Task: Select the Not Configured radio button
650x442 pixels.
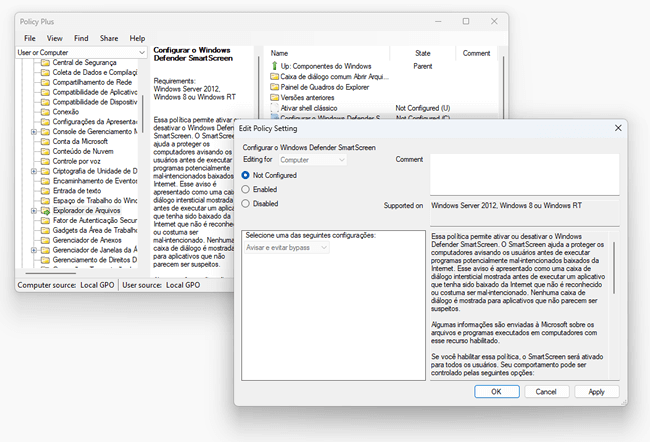Action: [245, 175]
